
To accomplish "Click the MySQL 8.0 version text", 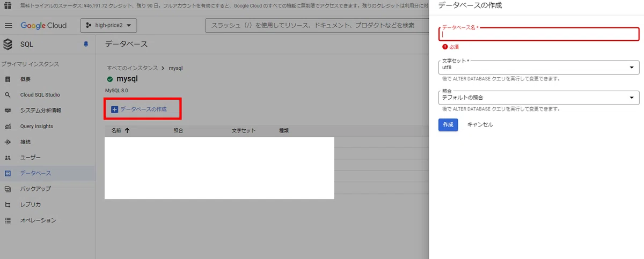I will (x=116, y=91).
